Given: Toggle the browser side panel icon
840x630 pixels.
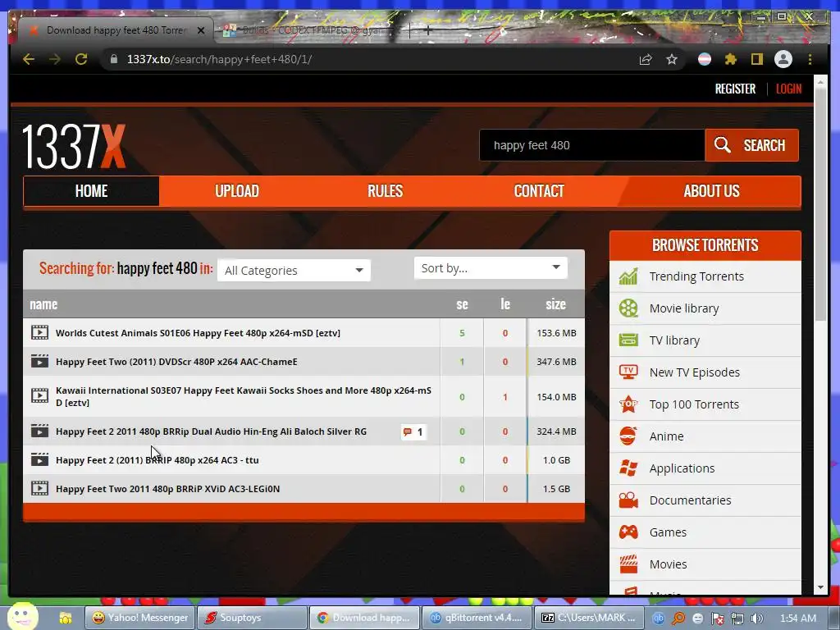Looking at the screenshot, I should (756, 59).
